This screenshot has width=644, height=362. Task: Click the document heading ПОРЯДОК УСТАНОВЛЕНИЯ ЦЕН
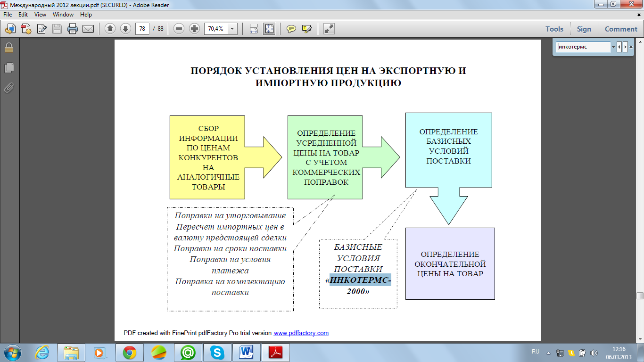328,77
